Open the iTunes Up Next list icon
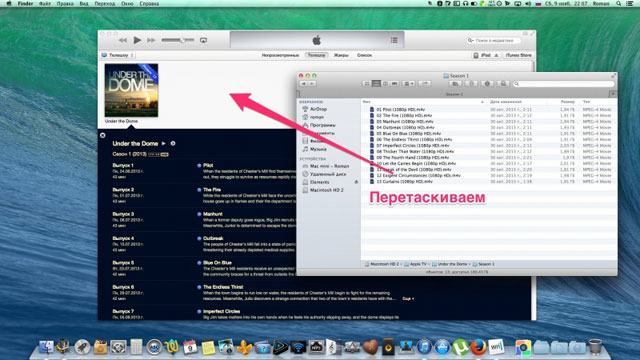640x360 pixels. (x=394, y=40)
